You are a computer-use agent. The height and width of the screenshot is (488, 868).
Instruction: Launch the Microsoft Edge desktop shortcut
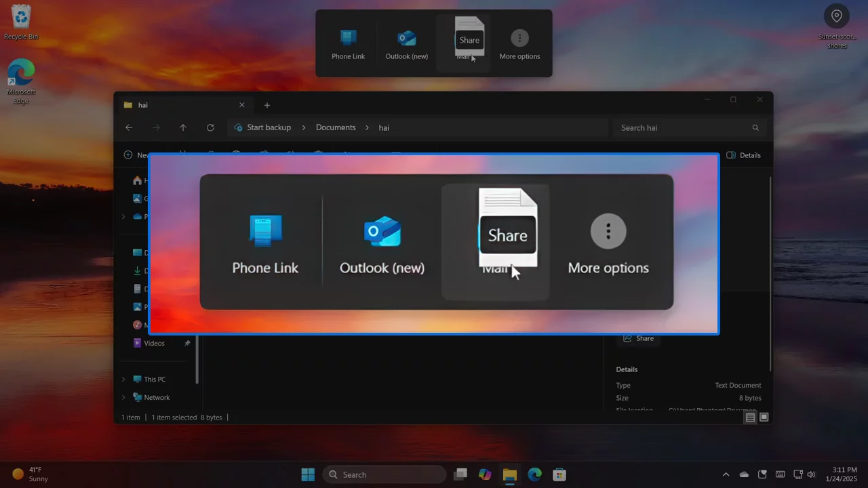click(21, 81)
